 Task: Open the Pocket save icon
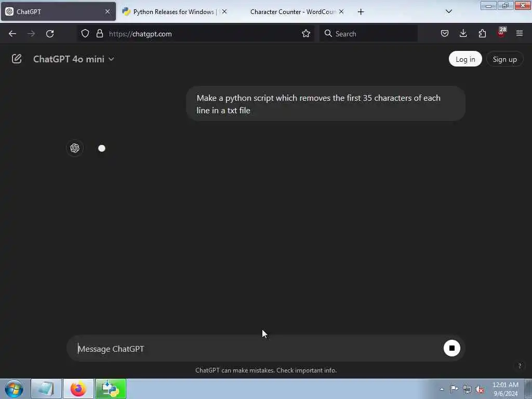tap(445, 34)
